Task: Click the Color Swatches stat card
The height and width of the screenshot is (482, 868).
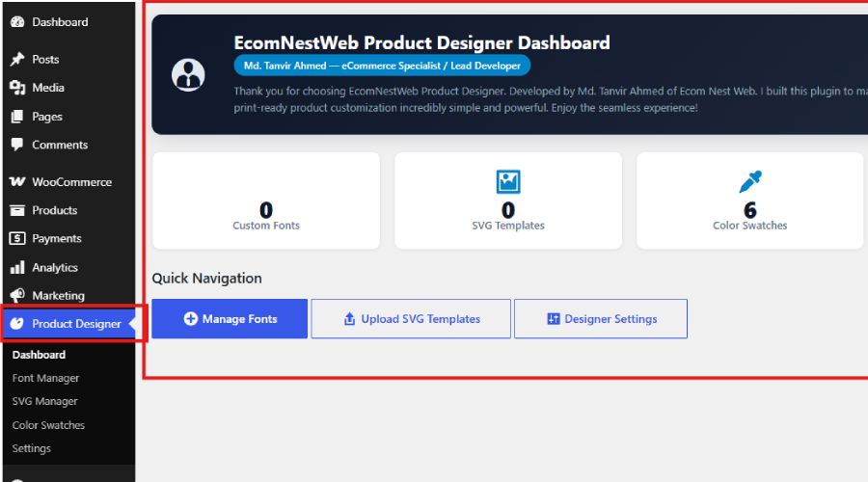Action: [x=750, y=201]
